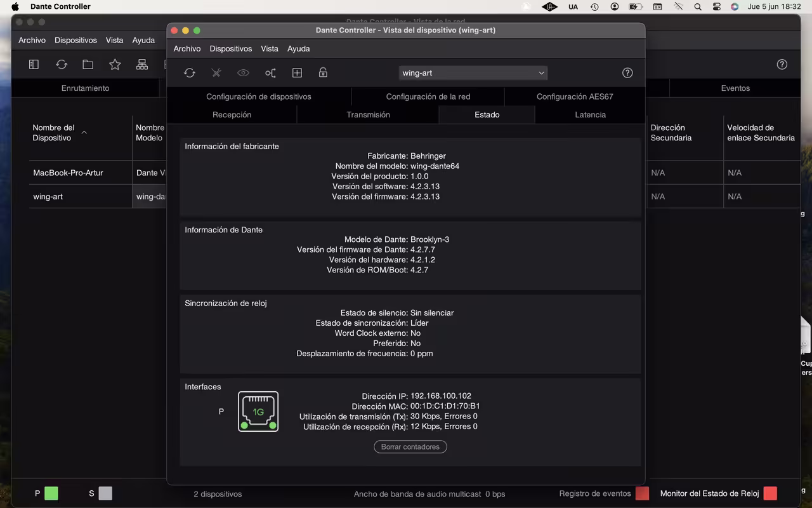Open Dispositivos menu in device view window
Viewport: 812px width, 508px height.
[231, 49]
